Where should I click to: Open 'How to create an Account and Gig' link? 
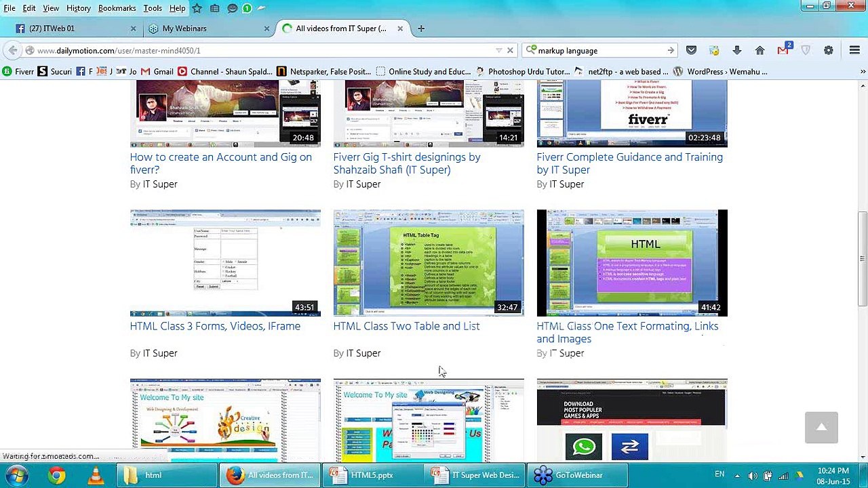pos(220,163)
